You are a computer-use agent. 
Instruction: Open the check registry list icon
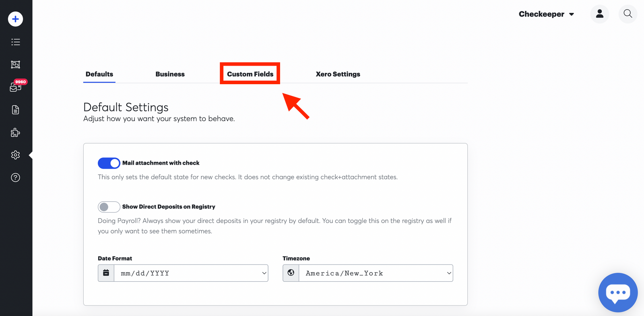coord(15,42)
